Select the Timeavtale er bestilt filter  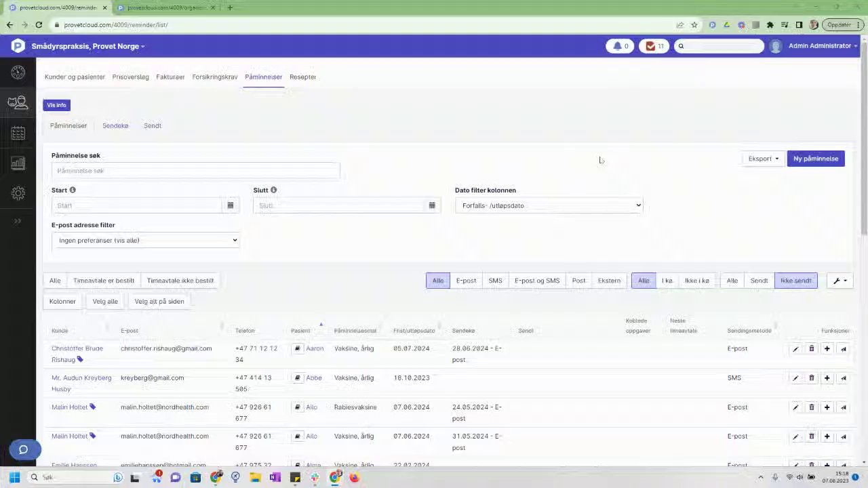pos(104,281)
